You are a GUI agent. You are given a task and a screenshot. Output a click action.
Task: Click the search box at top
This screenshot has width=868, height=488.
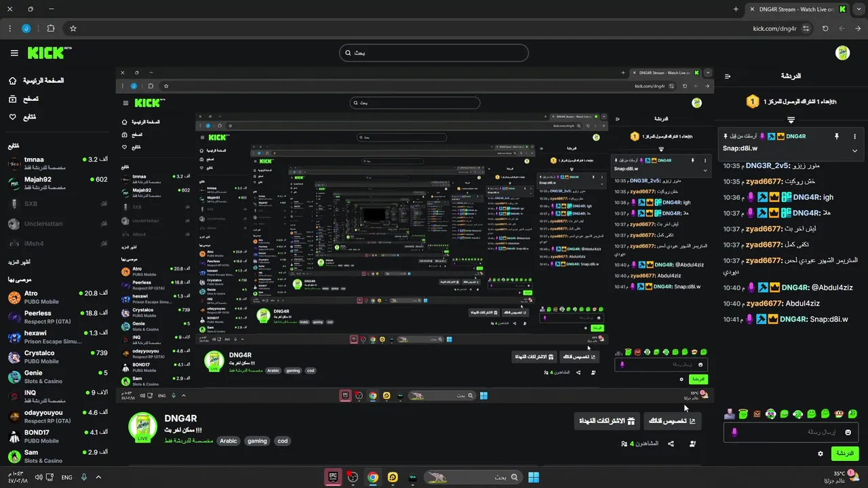tap(434, 53)
